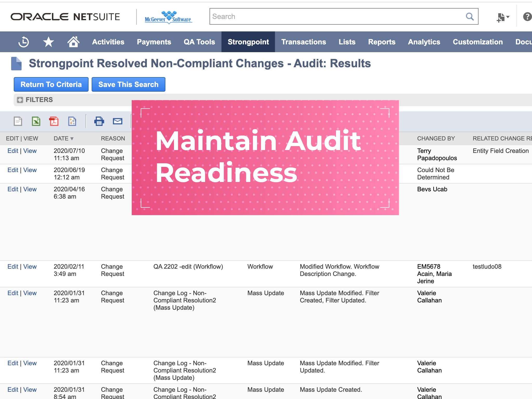Export results to PDF icon
Image resolution: width=532 pixels, height=399 pixels.
54,121
